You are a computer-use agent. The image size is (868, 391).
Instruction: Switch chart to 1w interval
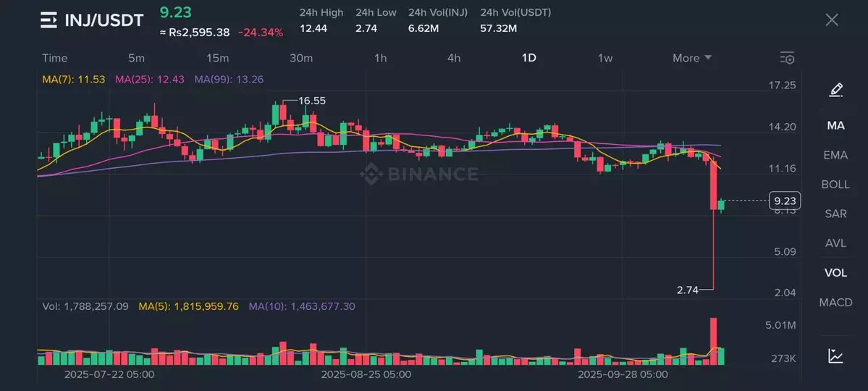(605, 58)
